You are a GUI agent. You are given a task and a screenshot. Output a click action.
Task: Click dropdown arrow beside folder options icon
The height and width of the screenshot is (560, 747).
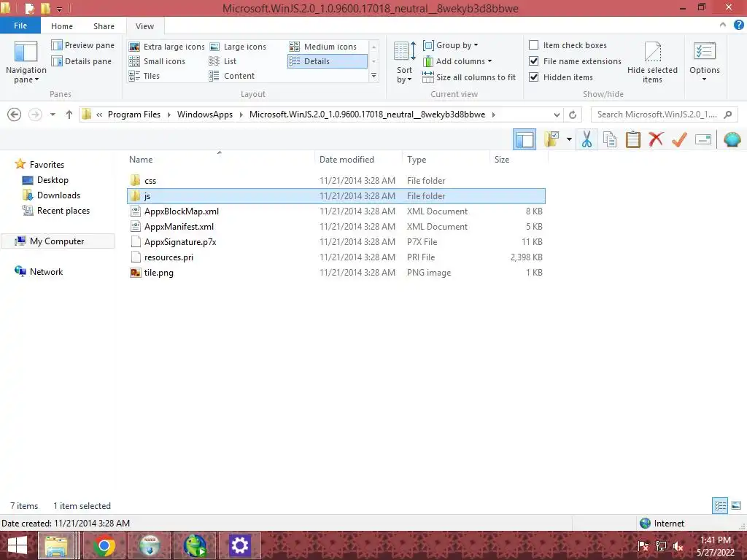point(569,139)
